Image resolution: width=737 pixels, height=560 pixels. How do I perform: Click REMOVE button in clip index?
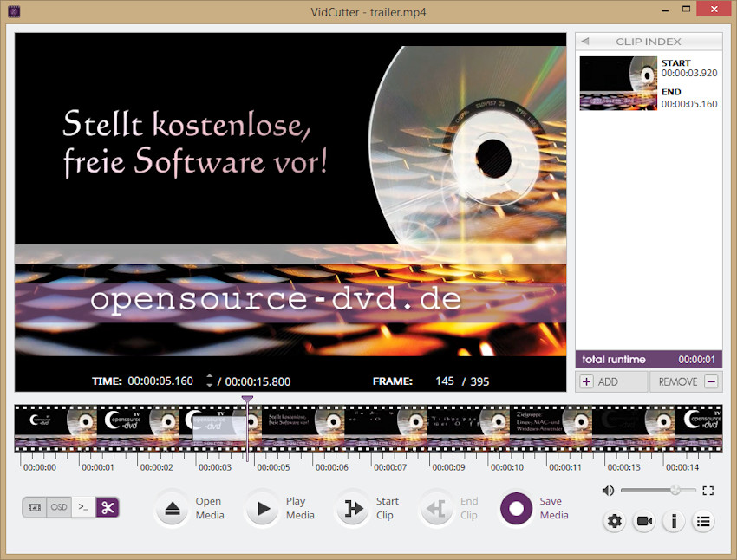pos(686,381)
